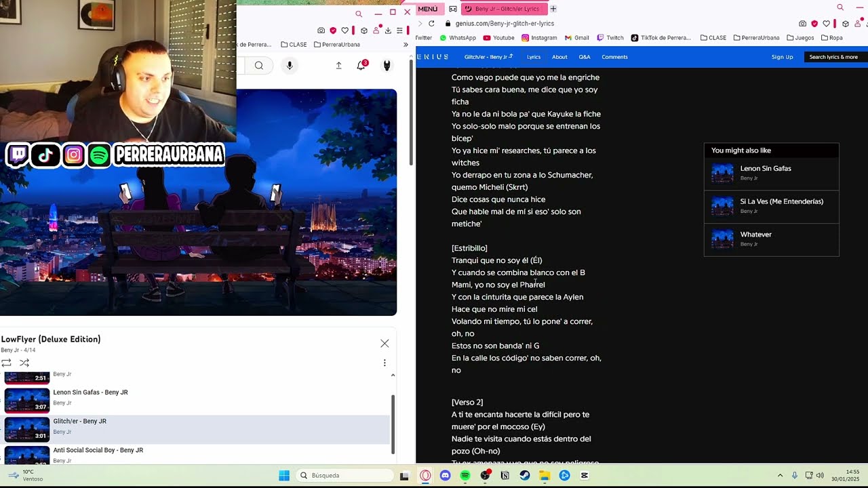Screen dimensions: 868x488
Task: Click Sign Up on Genius
Action: click(782, 57)
